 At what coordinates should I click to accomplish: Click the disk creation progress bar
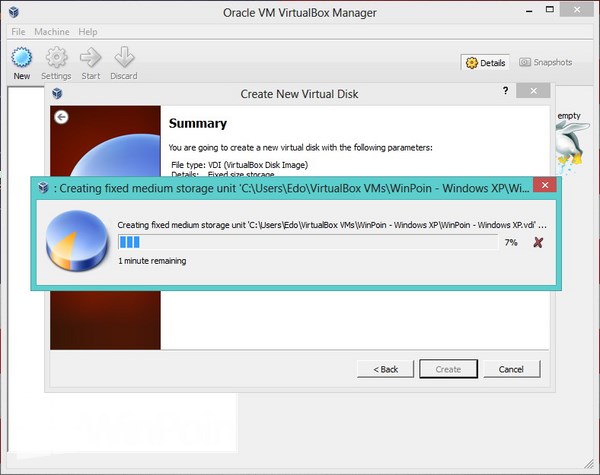(308, 242)
